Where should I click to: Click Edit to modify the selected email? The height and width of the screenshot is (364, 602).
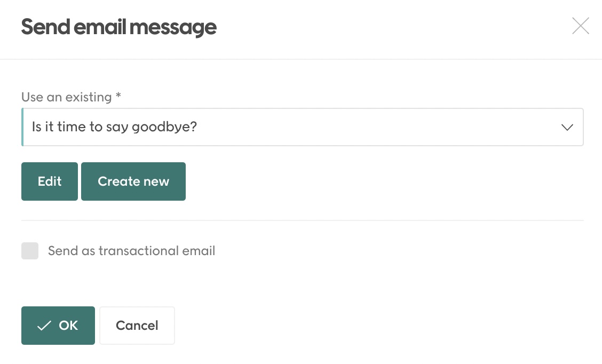(x=49, y=181)
